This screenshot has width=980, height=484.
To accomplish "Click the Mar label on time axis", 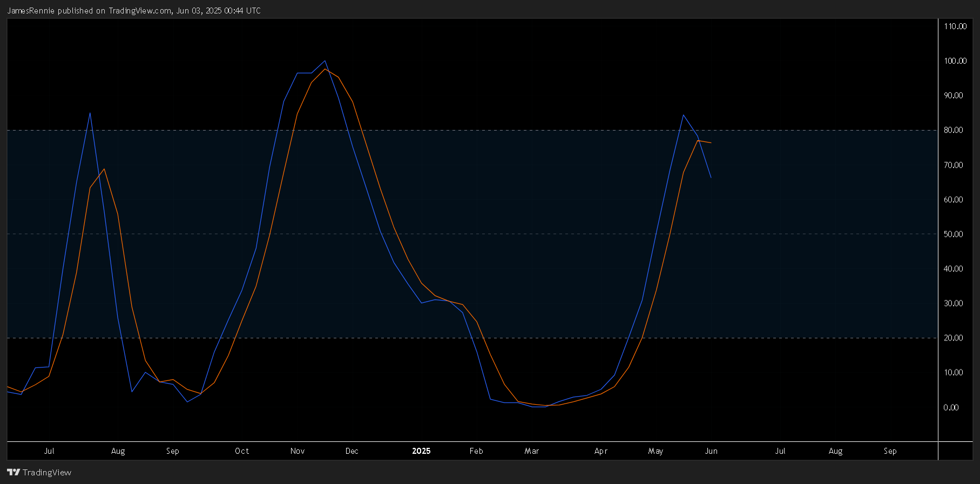I will click(x=532, y=451).
